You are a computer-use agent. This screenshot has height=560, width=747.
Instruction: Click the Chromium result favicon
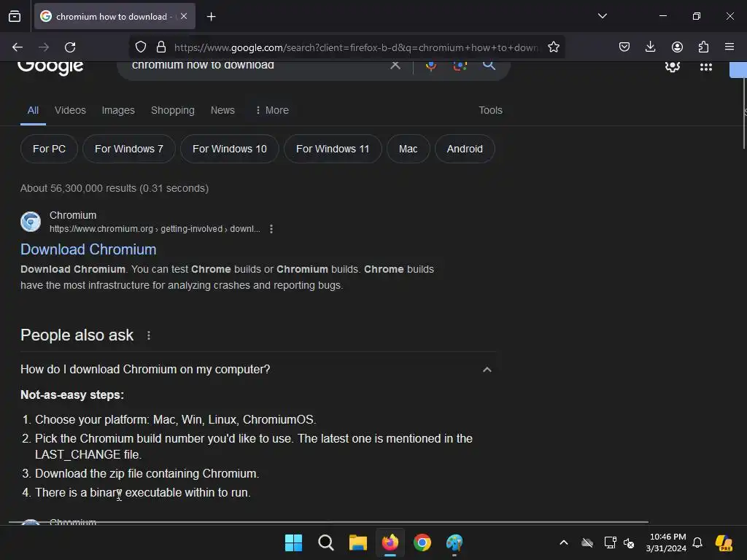(31, 222)
